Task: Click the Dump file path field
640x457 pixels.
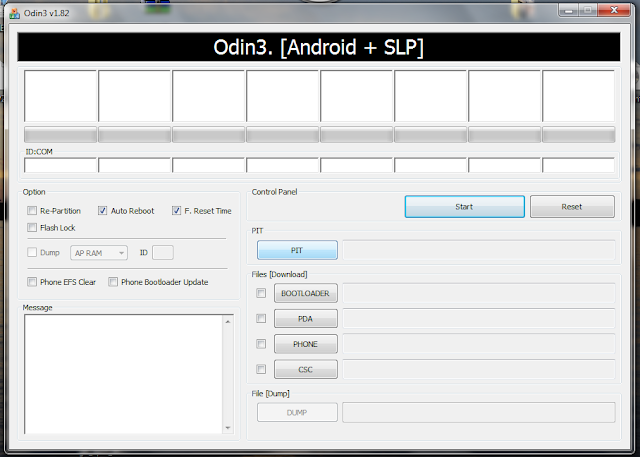Action: [479, 413]
